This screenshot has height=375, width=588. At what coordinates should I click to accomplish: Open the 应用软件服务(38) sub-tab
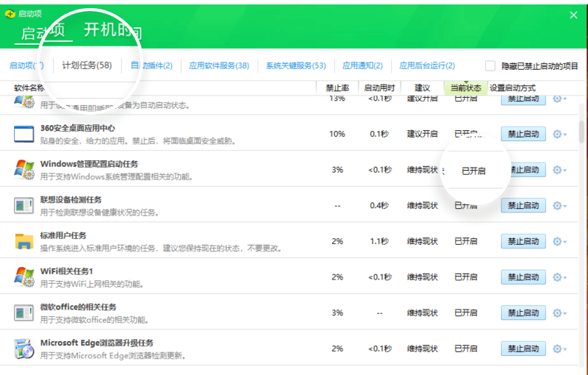coord(219,65)
